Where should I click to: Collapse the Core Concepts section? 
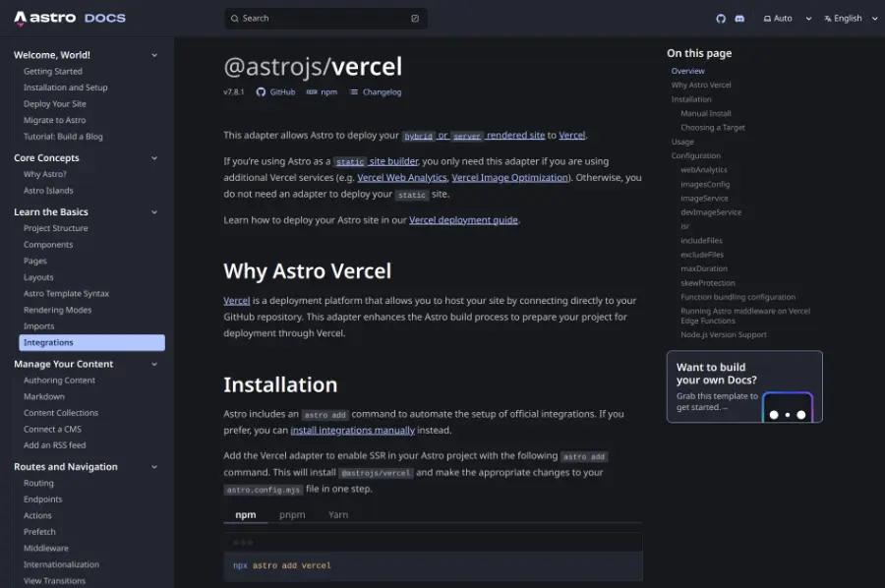coord(154,157)
